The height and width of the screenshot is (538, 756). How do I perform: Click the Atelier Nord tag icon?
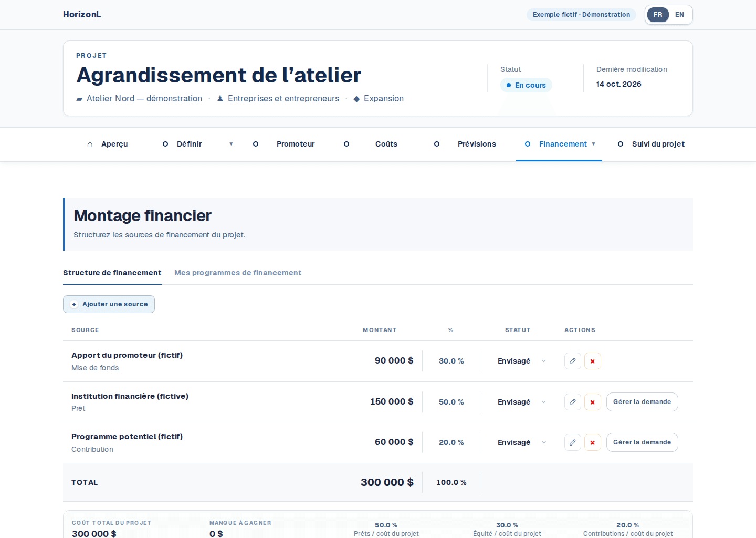click(79, 99)
